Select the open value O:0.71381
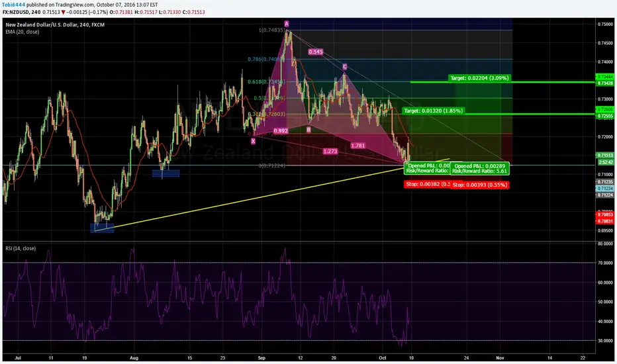This screenshot has width=617, height=364. (122, 12)
